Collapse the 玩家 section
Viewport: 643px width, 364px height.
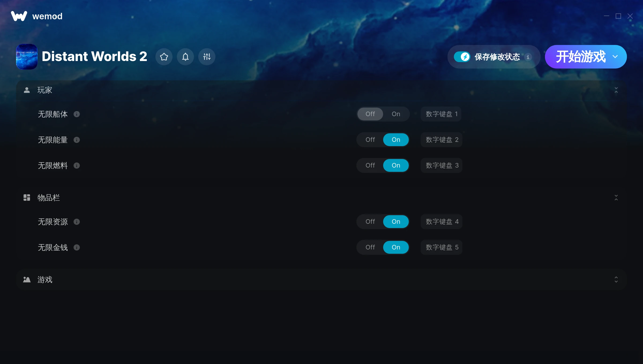pyautogui.click(x=616, y=90)
